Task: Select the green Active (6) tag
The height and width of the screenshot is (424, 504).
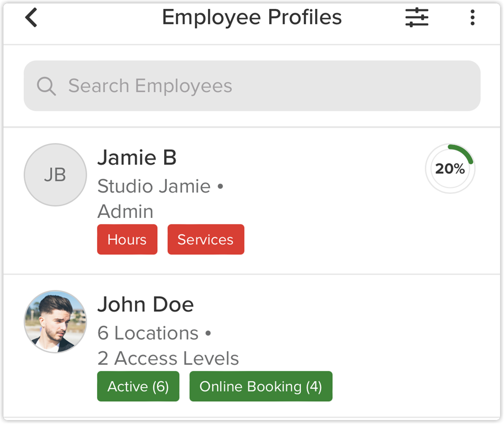Action: 138,386
